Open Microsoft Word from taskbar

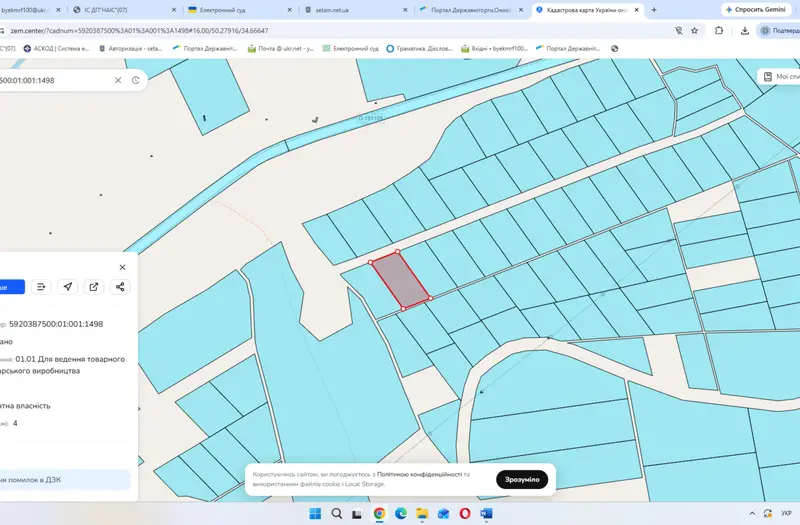click(486, 513)
